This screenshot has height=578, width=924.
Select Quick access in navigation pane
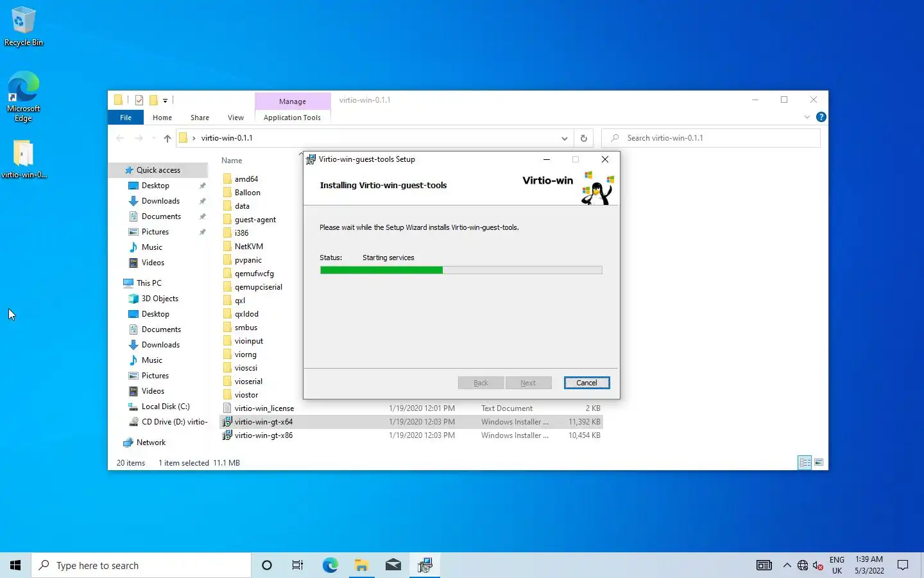[x=158, y=170]
